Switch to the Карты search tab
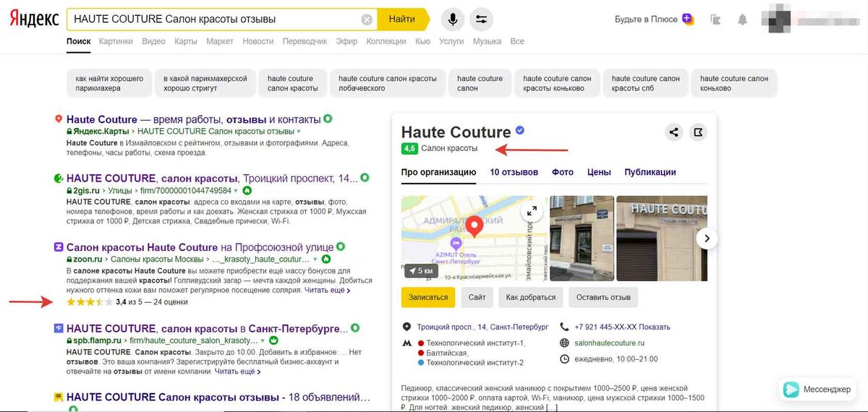 pyautogui.click(x=186, y=42)
